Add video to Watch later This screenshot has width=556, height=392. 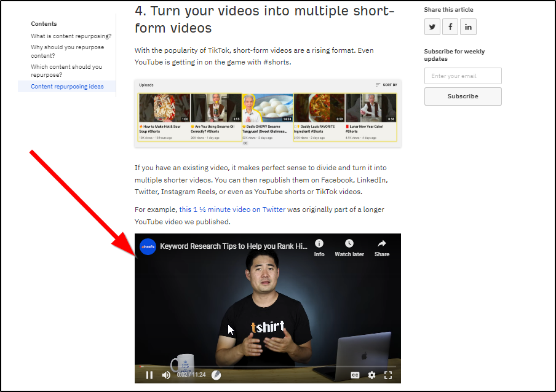click(349, 248)
